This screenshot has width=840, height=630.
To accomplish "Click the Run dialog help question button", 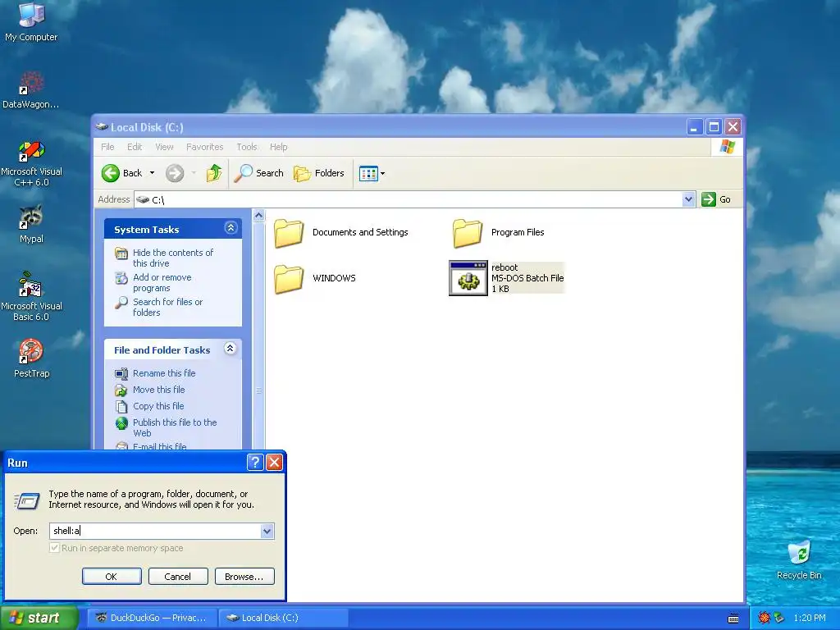I will point(255,463).
